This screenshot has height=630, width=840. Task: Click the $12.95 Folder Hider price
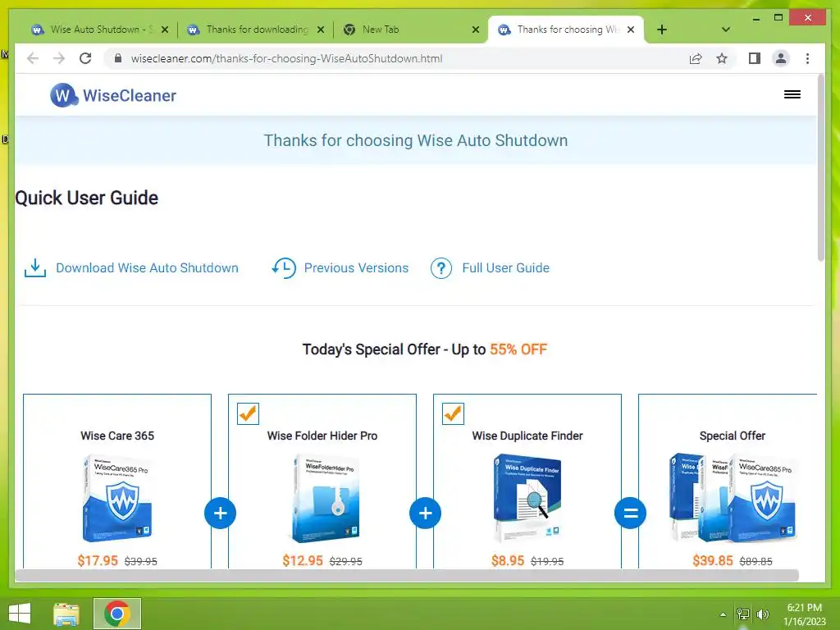pos(303,560)
